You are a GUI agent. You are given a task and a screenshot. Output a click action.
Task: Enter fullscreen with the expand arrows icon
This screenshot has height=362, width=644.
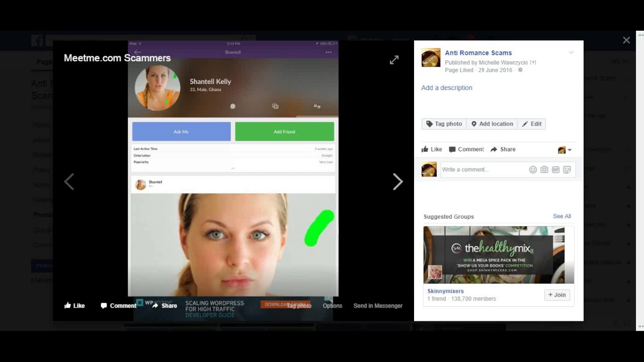(x=394, y=60)
